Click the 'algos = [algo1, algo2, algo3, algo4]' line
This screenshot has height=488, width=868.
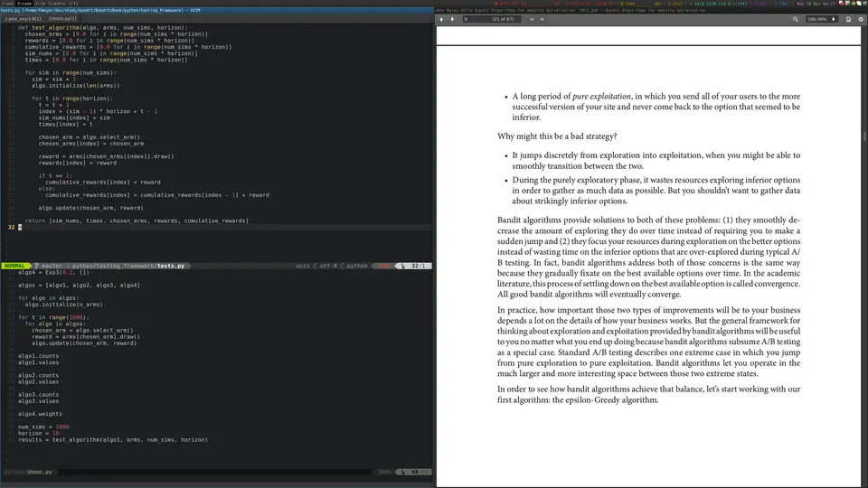79,285
